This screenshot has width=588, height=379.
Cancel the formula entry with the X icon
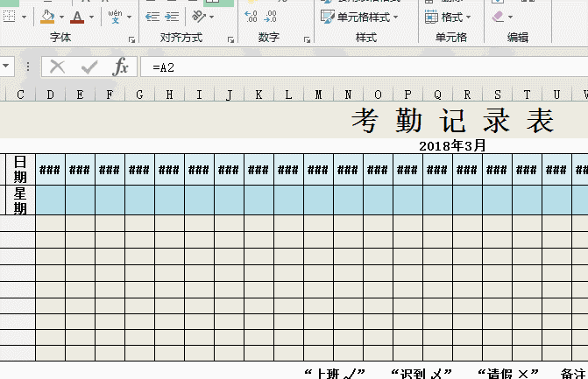57,67
